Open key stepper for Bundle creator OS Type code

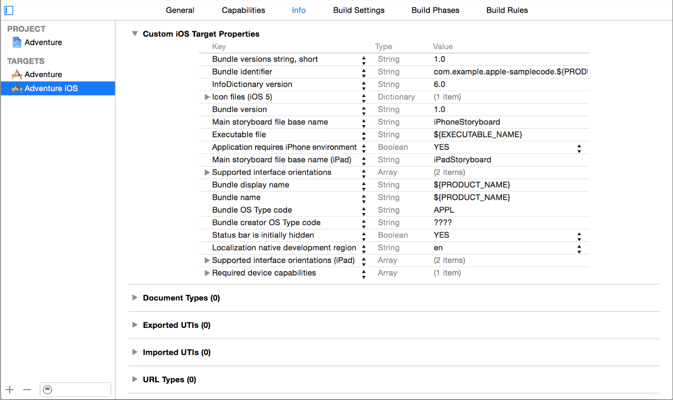[364, 224]
